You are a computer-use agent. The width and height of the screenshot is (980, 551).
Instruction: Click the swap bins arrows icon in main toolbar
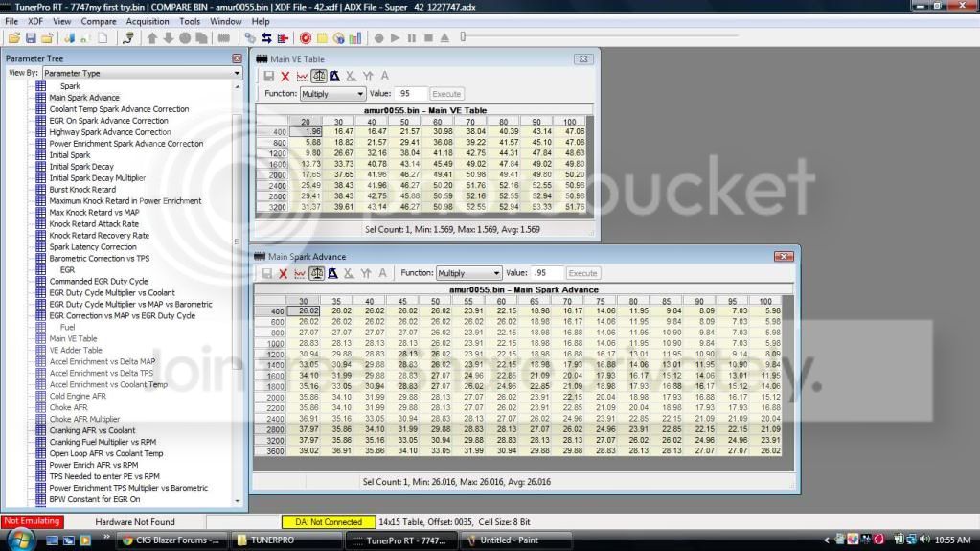pyautogui.click(x=267, y=38)
